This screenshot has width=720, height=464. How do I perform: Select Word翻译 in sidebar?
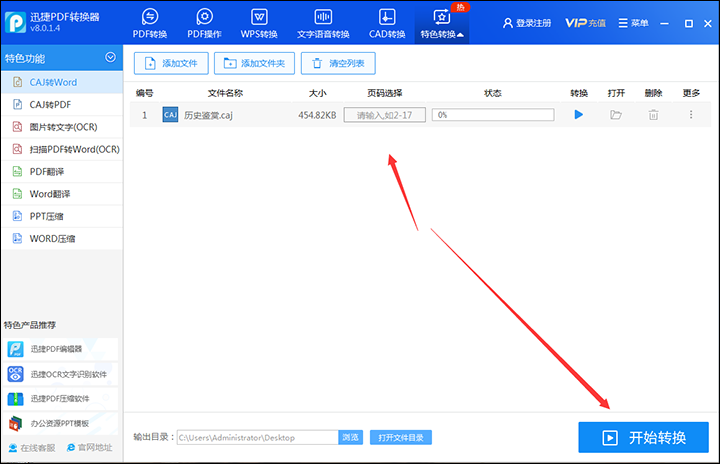(62, 194)
